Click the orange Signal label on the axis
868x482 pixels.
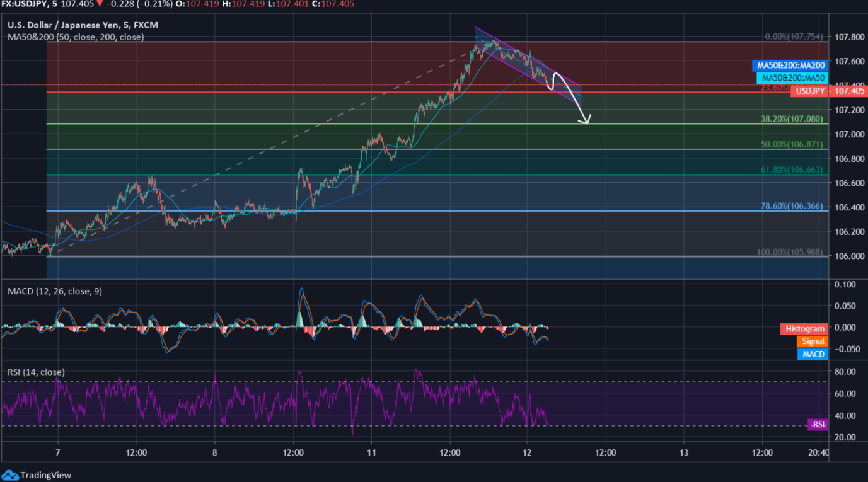tap(812, 341)
